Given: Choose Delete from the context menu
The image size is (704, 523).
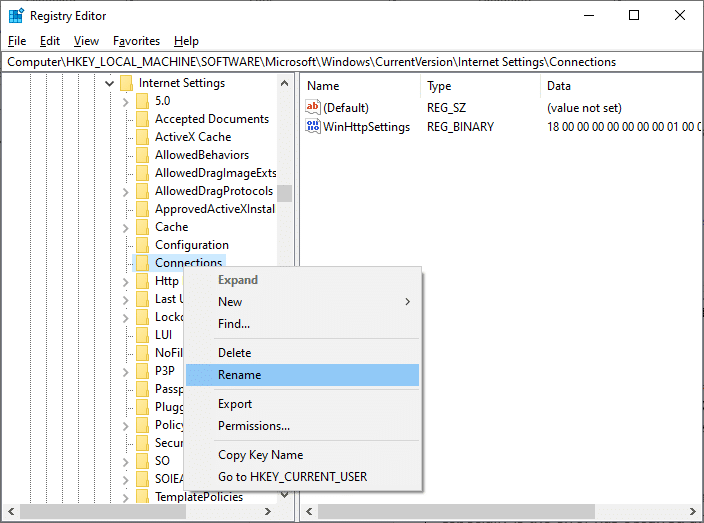Looking at the screenshot, I should point(303,353).
